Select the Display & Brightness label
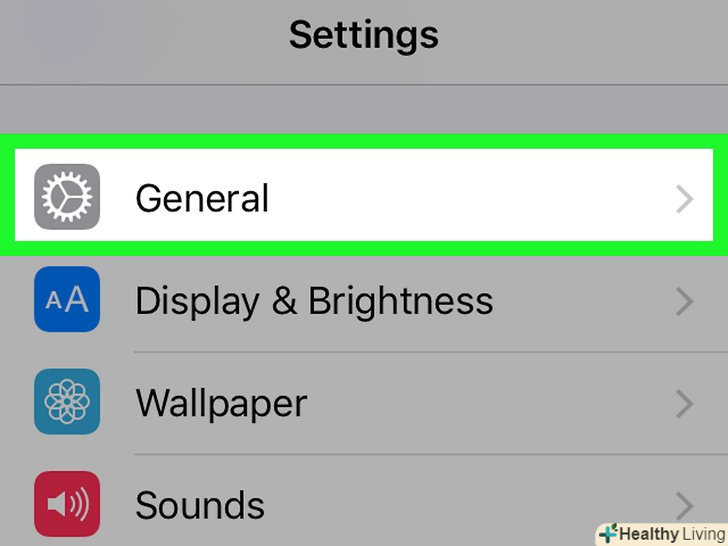 tap(314, 301)
